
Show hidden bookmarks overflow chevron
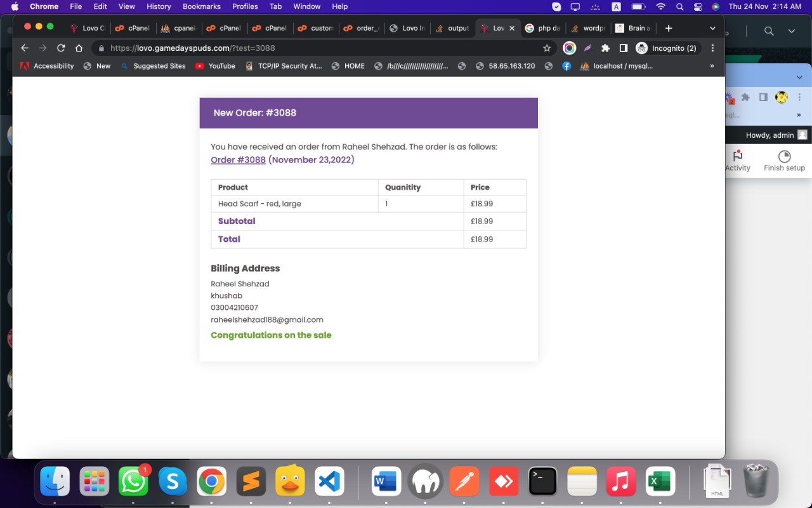[x=712, y=66]
